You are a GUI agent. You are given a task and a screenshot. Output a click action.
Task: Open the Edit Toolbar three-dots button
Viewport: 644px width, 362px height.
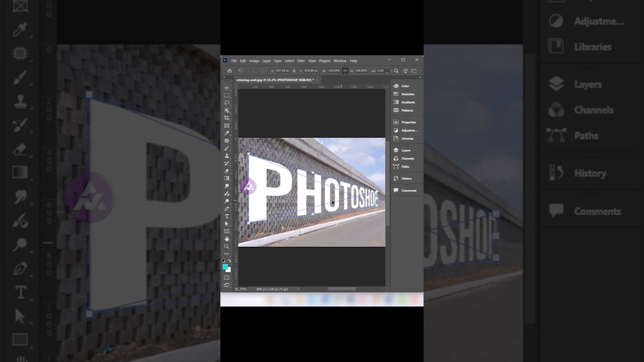pos(227,254)
